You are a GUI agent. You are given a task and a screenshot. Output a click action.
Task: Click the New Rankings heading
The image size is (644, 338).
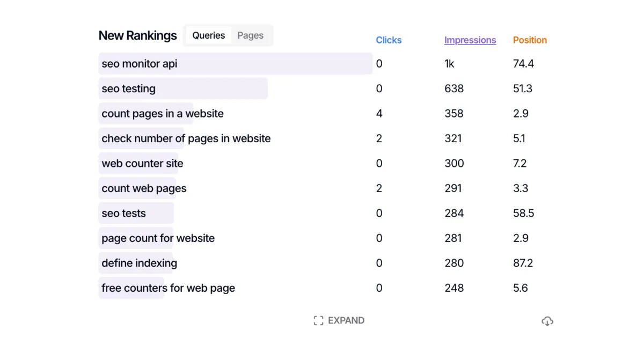pos(137,35)
